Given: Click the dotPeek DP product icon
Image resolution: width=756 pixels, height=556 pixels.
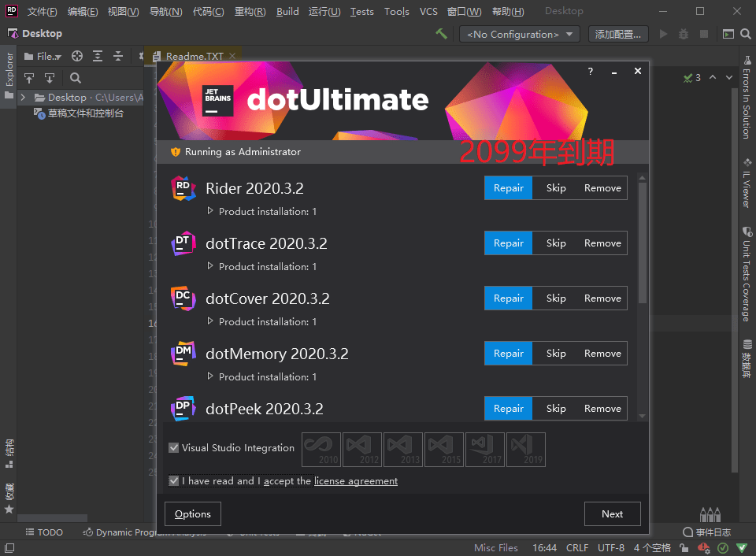Looking at the screenshot, I should [183, 409].
